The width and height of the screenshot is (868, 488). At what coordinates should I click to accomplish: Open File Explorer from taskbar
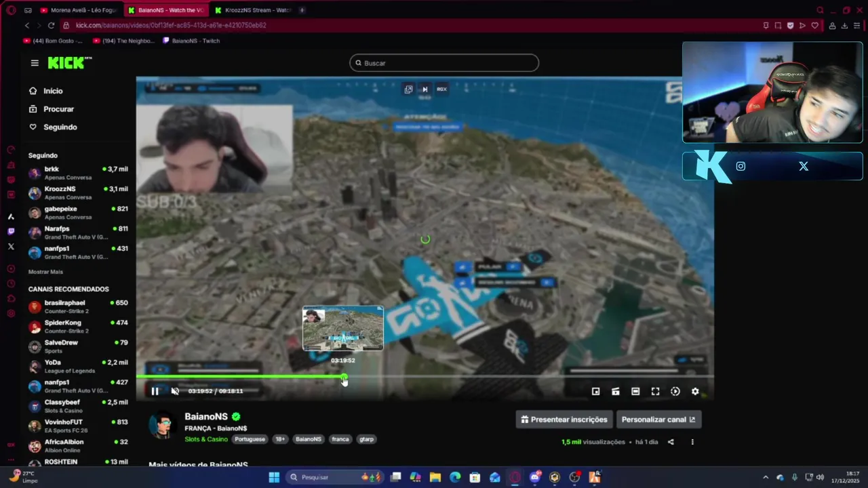435,477
